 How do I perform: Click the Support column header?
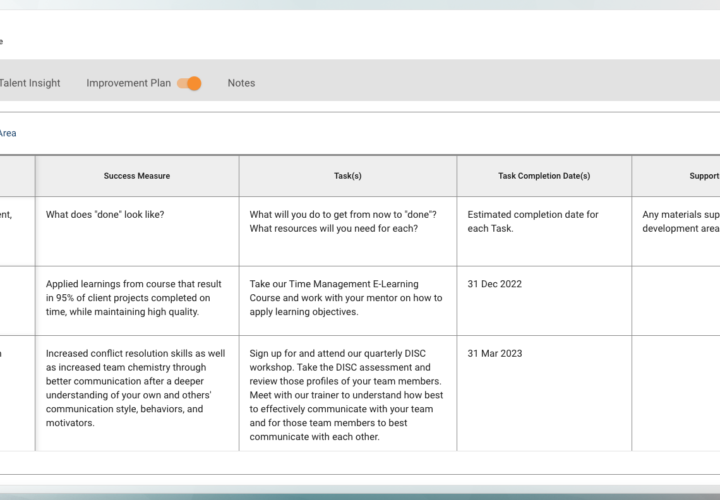(676, 176)
